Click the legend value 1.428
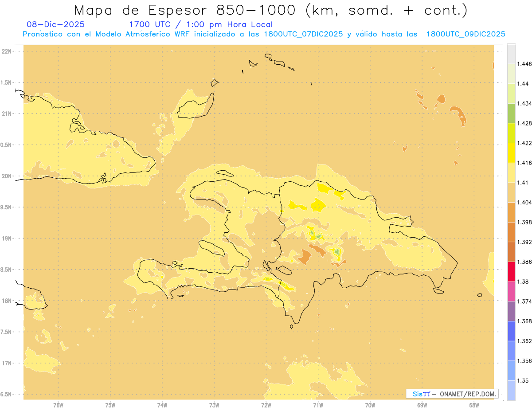Viewport: 532px width, 411px height. [524, 123]
